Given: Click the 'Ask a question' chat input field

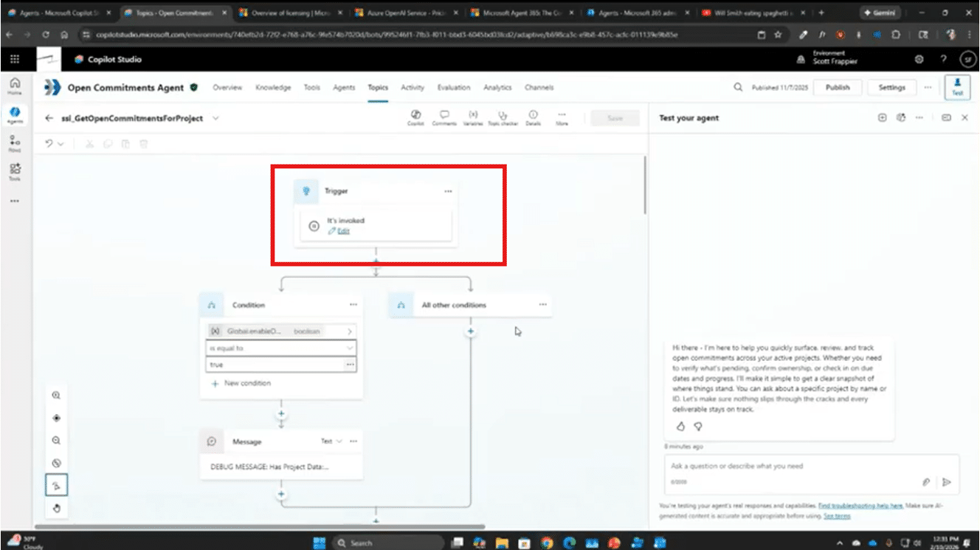Looking at the screenshot, I should pyautogui.click(x=790, y=467).
